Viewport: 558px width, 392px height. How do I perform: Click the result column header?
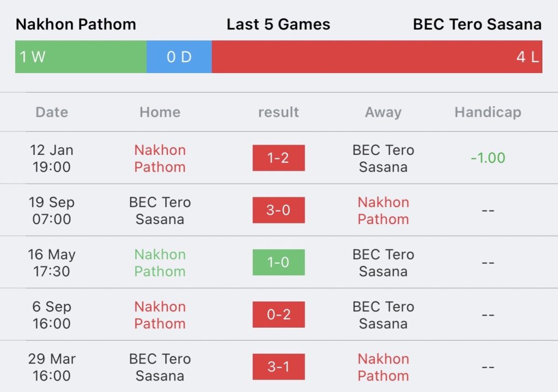[x=278, y=112]
